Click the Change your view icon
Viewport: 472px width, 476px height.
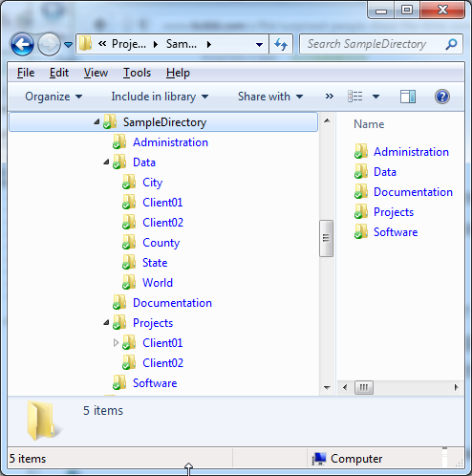[x=355, y=97]
